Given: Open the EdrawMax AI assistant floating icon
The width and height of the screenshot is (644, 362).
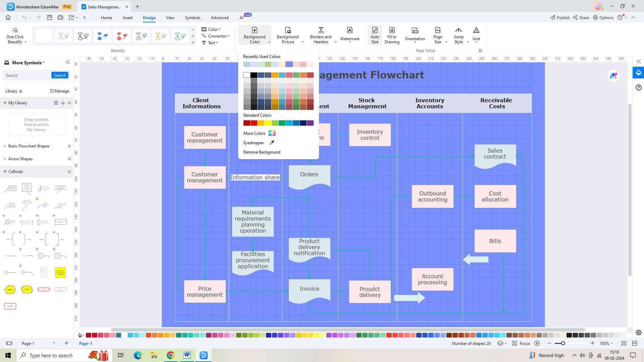Looking at the screenshot, I should (x=613, y=76).
